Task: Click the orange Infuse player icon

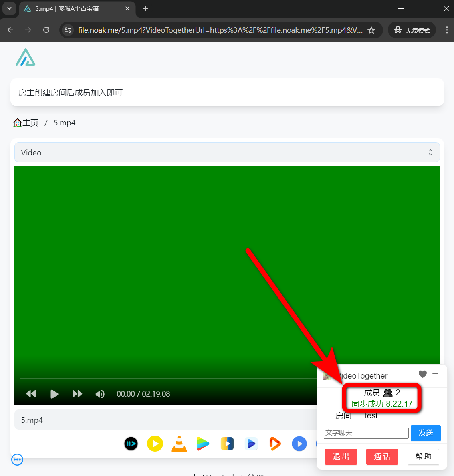Action: point(275,444)
